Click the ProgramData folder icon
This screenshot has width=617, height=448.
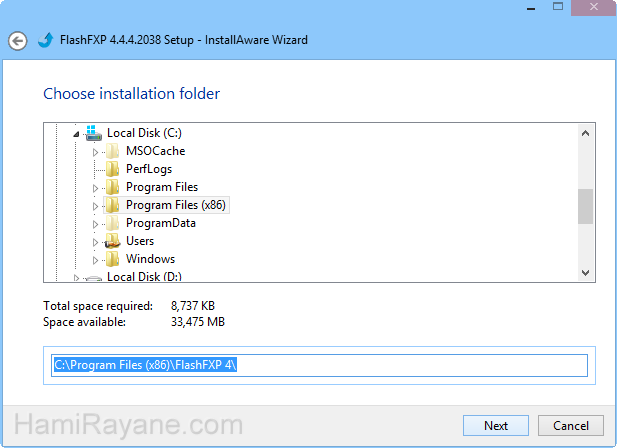(x=113, y=223)
